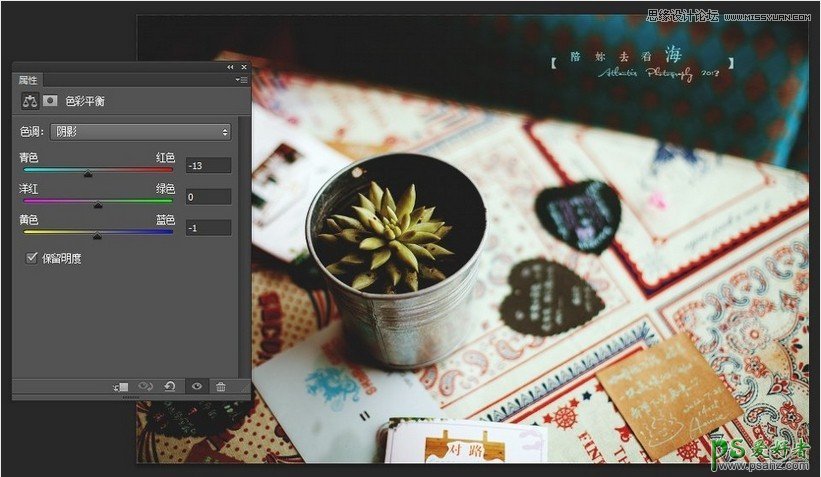Click the Color Balance adjustment icon
Image resolution: width=821 pixels, height=477 pixels.
(30, 101)
